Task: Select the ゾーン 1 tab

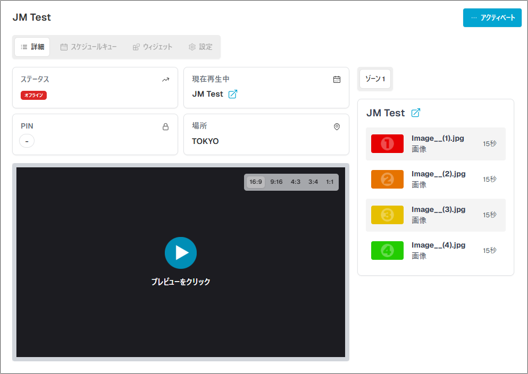Action: [375, 79]
